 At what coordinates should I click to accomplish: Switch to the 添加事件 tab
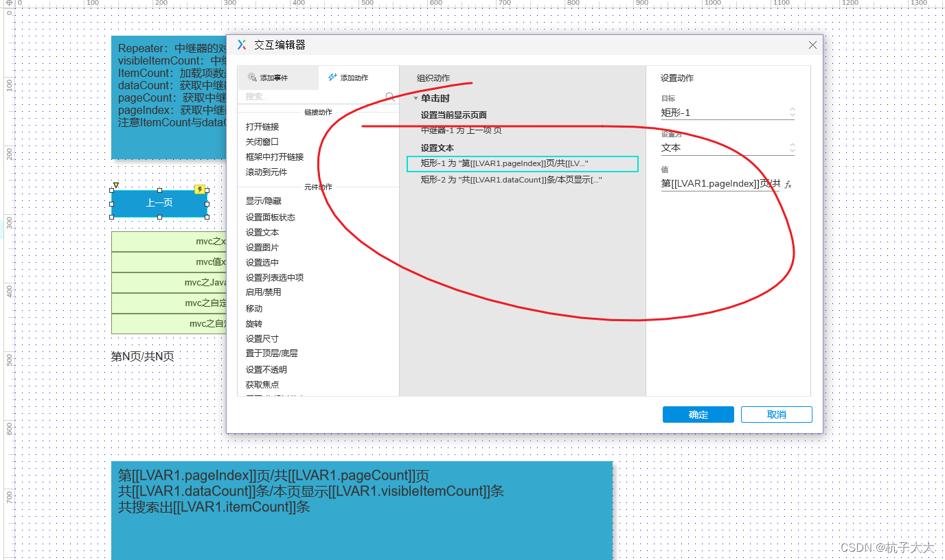tap(278, 78)
